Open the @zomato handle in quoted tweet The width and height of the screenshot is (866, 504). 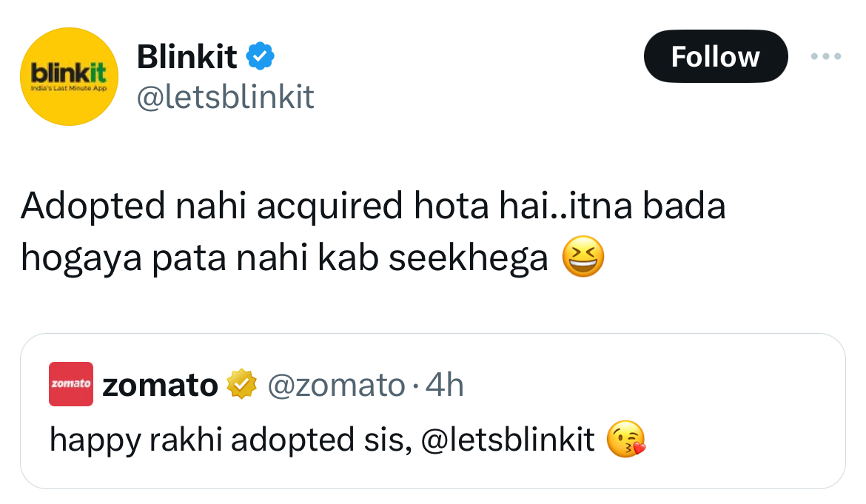(x=335, y=385)
